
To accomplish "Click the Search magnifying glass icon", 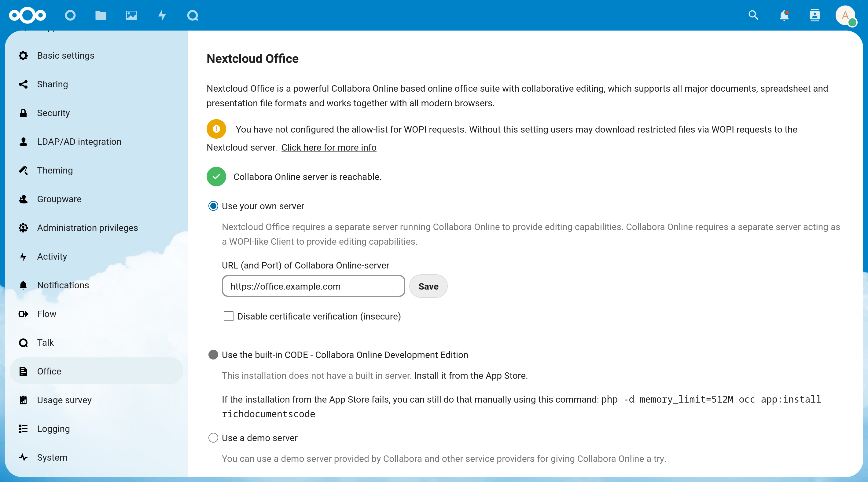I will [x=754, y=16].
